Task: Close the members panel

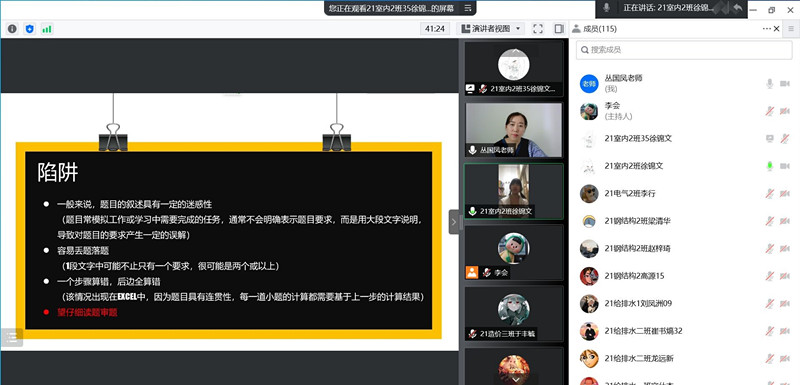Action: (x=777, y=29)
